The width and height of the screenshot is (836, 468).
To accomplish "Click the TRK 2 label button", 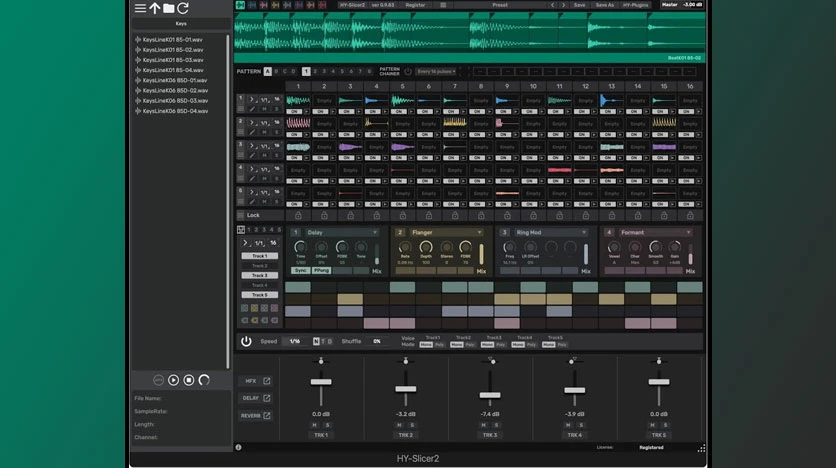I will point(406,435).
